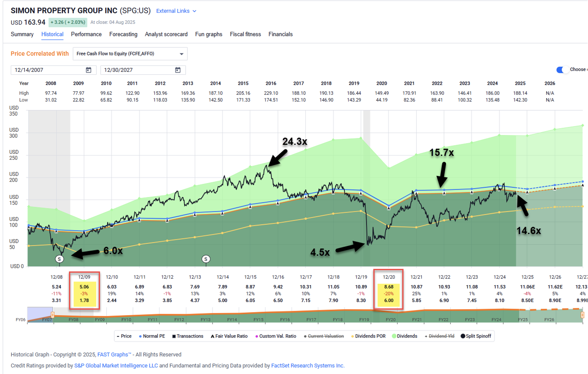
Task: Switch to the Summary tab
Action: [22, 34]
